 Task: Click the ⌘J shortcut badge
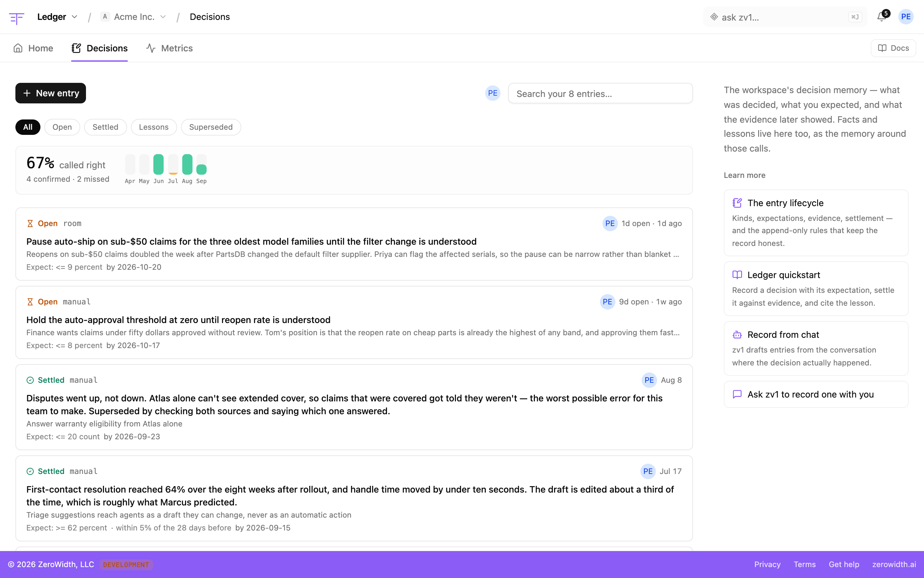coord(855,17)
